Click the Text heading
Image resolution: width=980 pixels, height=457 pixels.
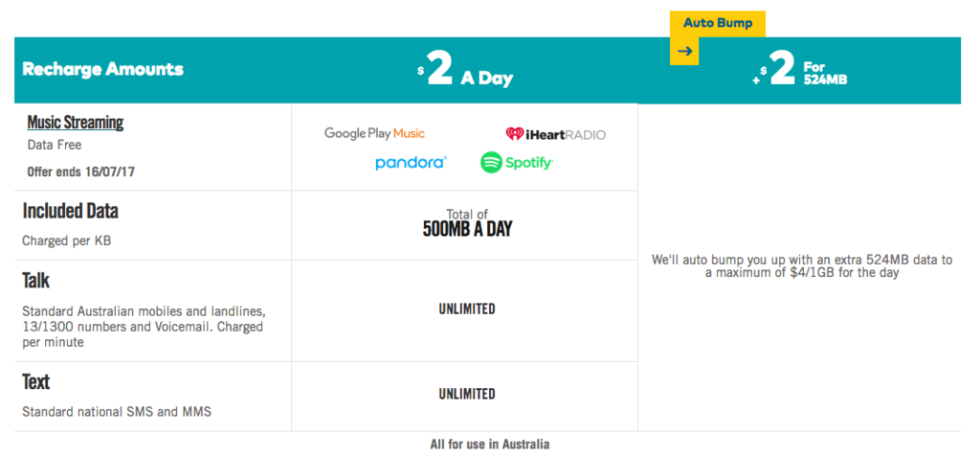36,381
